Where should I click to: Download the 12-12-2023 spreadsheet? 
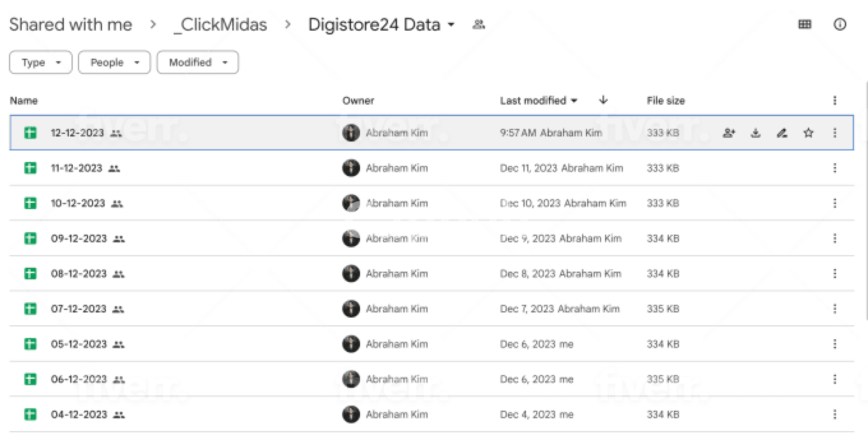pyautogui.click(x=755, y=133)
